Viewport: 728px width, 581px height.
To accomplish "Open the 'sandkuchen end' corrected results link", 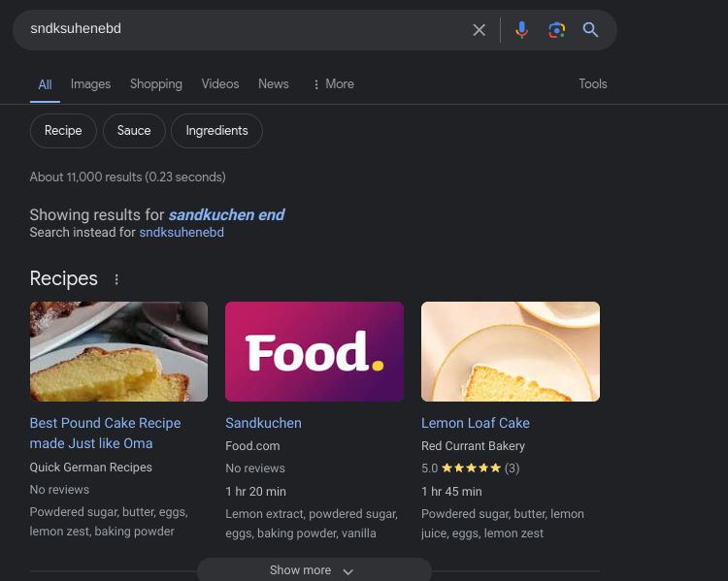I will pyautogui.click(x=226, y=214).
